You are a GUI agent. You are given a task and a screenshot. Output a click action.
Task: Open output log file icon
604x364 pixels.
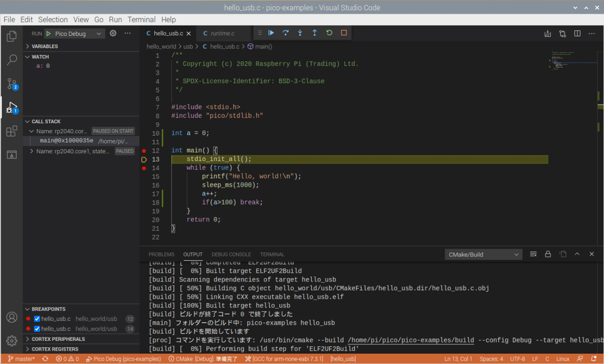(x=563, y=254)
